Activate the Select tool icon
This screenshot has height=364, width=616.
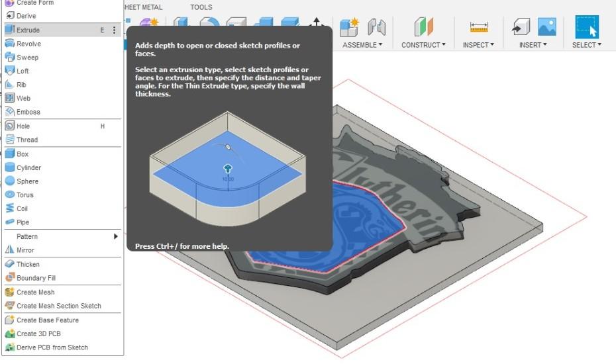587,26
